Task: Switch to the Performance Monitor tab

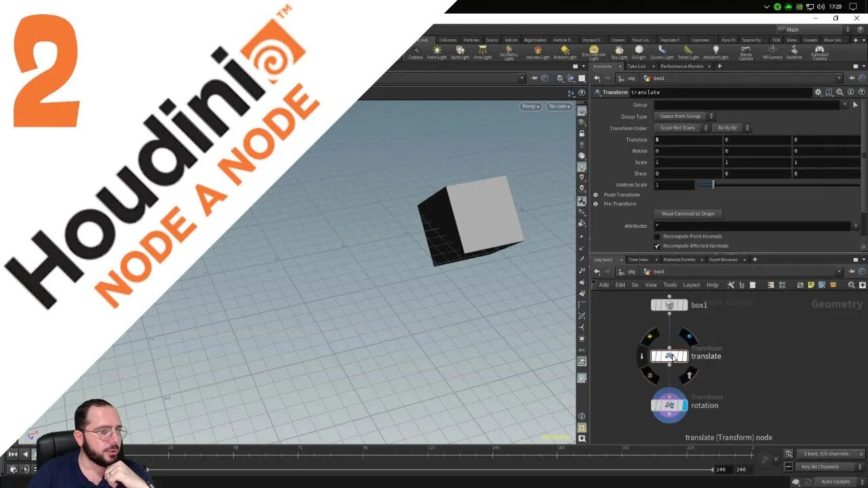Action: coord(682,66)
